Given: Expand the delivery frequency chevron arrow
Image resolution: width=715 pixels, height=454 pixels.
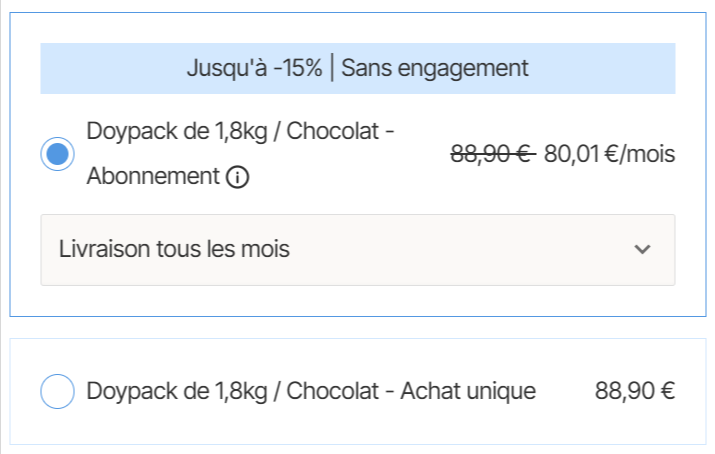Looking at the screenshot, I should tap(643, 249).
